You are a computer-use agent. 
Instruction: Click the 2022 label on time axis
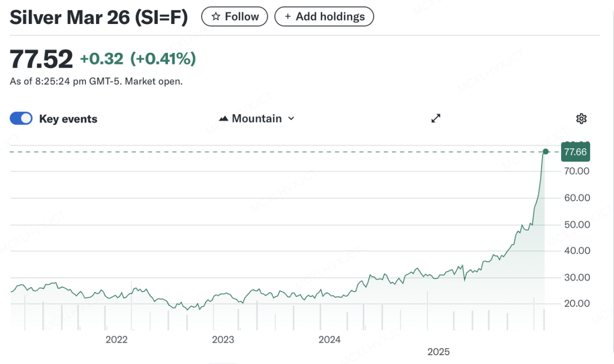pos(116,339)
